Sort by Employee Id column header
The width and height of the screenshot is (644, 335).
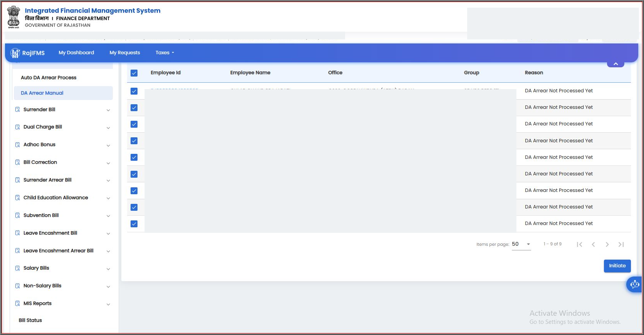pos(166,73)
